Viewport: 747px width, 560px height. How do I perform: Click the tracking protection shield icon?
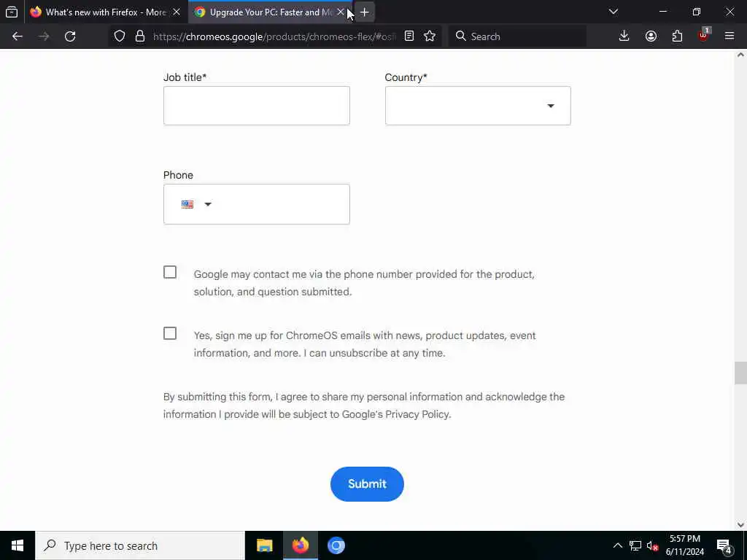coord(120,36)
